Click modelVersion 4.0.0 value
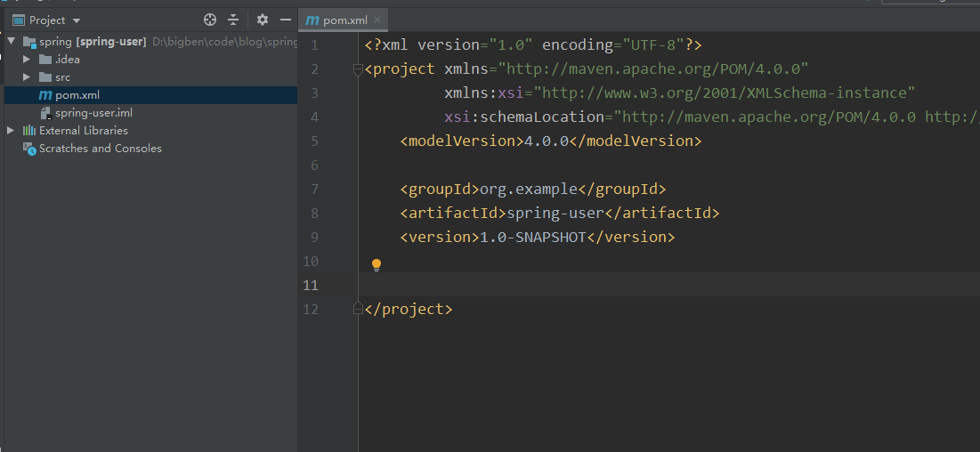 click(x=547, y=141)
